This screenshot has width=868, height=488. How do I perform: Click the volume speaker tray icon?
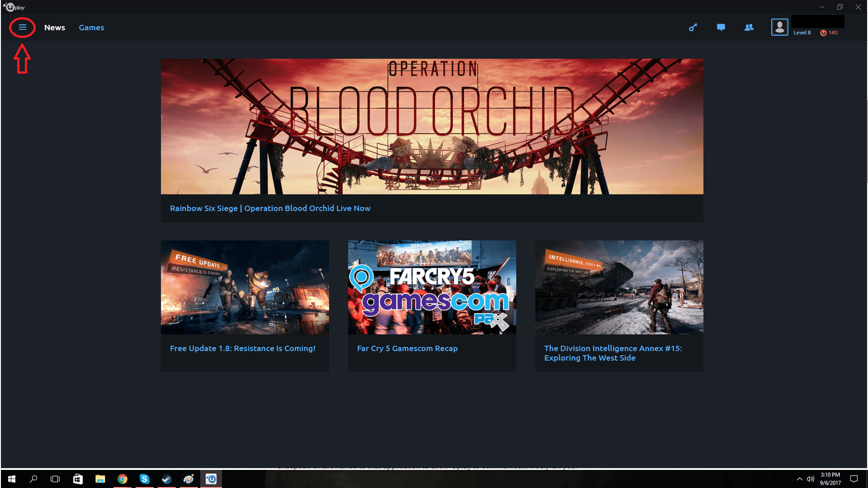[810, 479]
